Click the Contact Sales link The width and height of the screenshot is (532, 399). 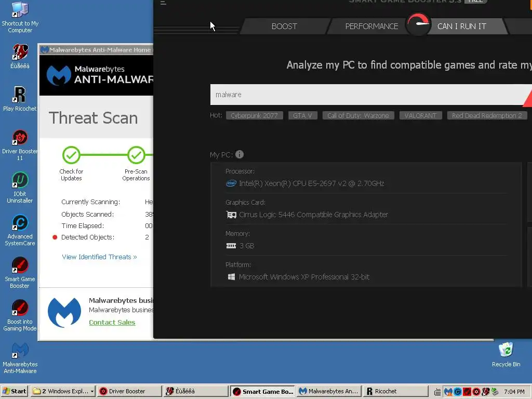tap(112, 322)
